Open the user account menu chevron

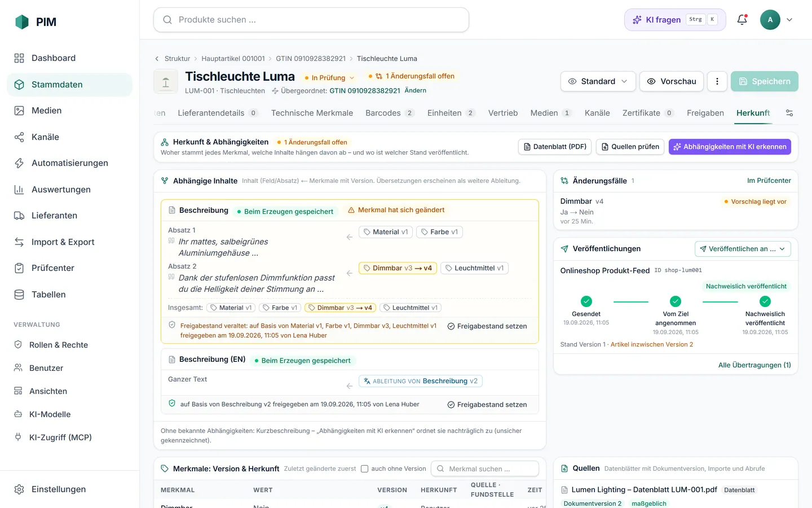point(789,20)
